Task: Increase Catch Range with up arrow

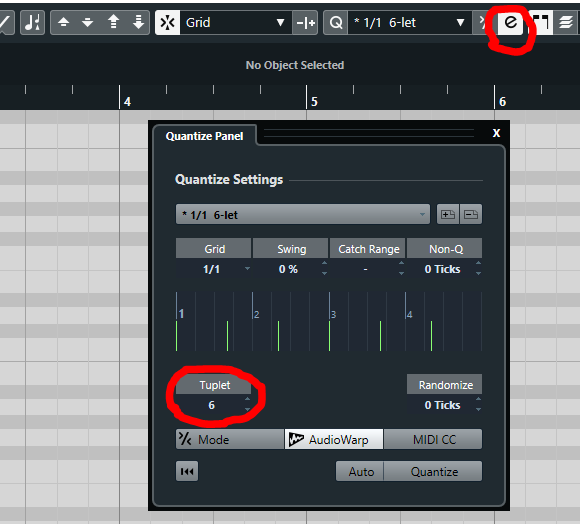Action: point(401,263)
